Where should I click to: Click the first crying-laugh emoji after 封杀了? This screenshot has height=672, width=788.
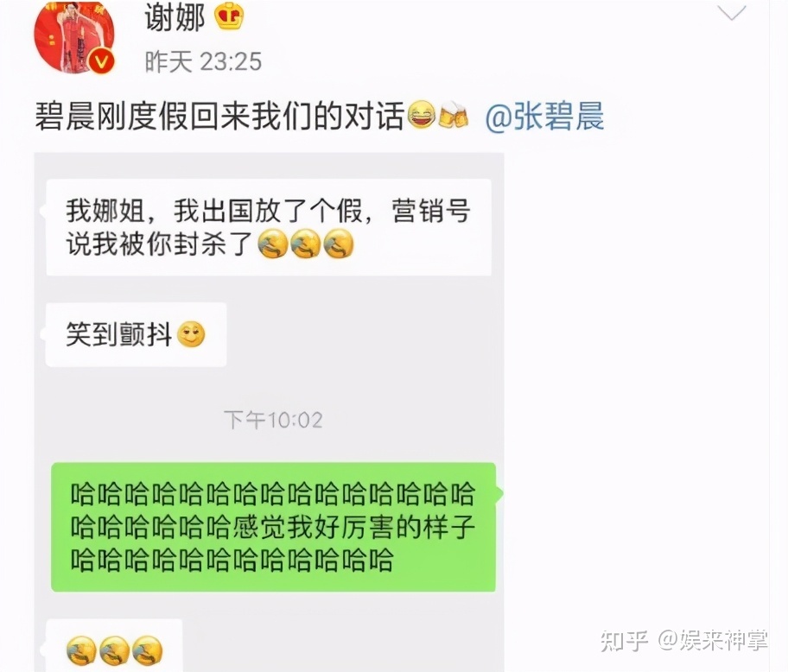click(273, 244)
